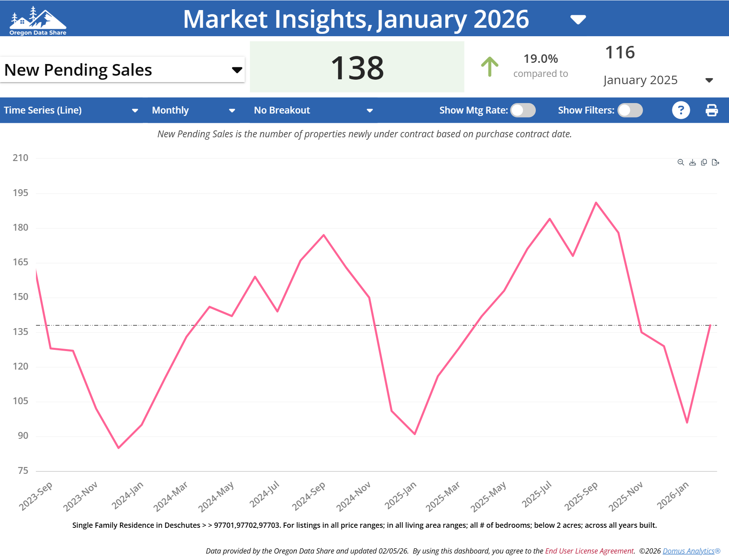Turn on the Show Filters switch
This screenshot has width=729, height=560.
point(630,110)
